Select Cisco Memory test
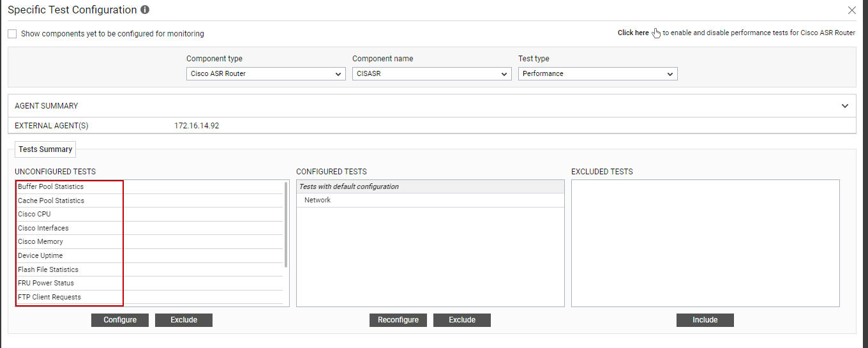The height and width of the screenshot is (348, 868). click(150, 242)
